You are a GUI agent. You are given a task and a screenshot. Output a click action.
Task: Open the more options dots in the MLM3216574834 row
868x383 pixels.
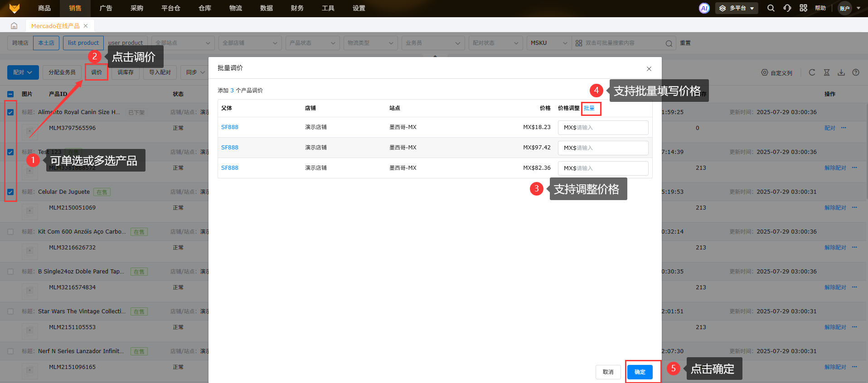pos(854,287)
